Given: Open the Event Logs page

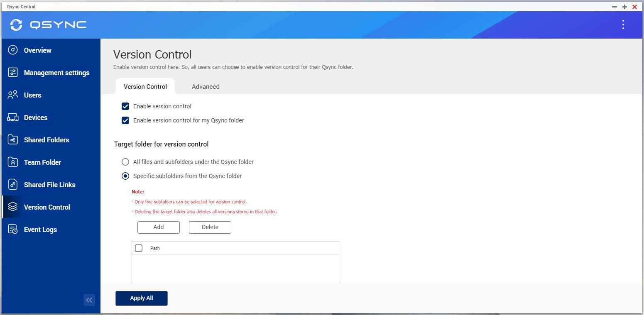Looking at the screenshot, I should coord(40,230).
